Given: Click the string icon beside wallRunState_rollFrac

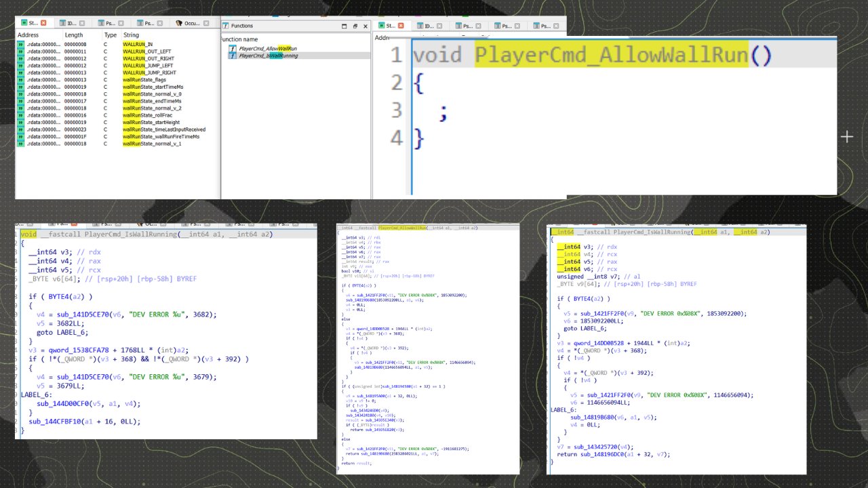Looking at the screenshot, I should (x=20, y=115).
